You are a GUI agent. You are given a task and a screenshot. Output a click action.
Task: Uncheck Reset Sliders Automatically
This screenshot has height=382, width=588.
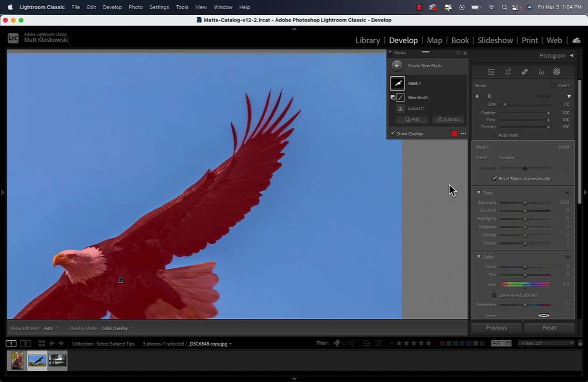[x=494, y=179]
